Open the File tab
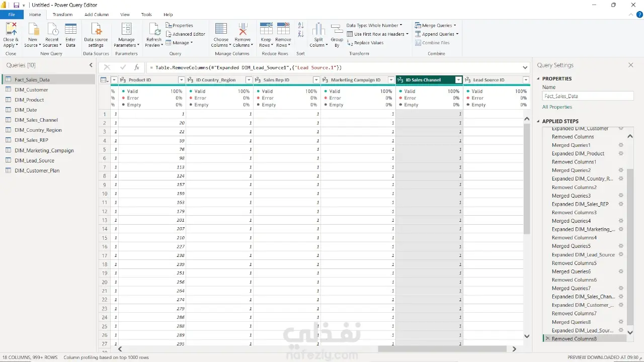 pyautogui.click(x=12, y=15)
